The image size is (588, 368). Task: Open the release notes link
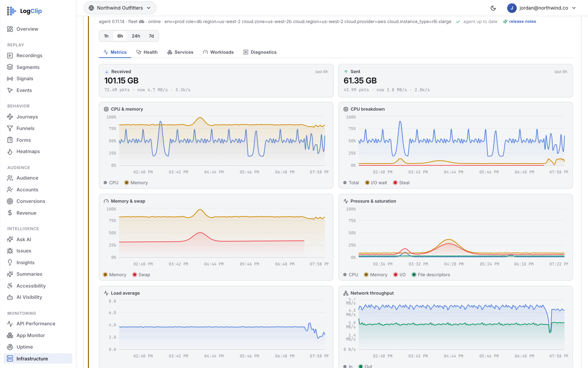520,22
